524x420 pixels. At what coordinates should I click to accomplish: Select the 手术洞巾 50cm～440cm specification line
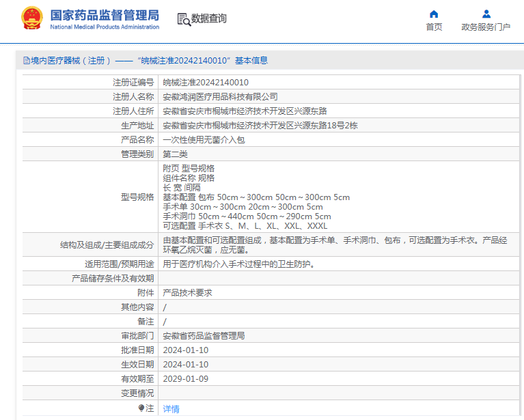coord(247,216)
